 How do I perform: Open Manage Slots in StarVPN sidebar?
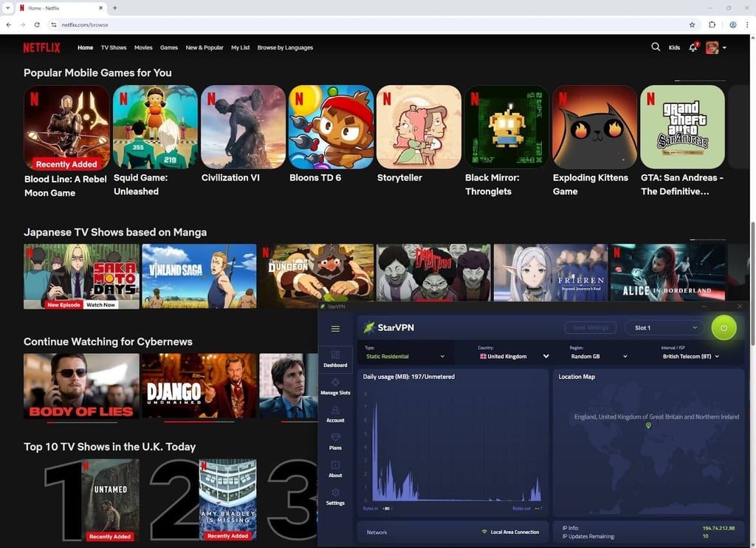pos(335,386)
